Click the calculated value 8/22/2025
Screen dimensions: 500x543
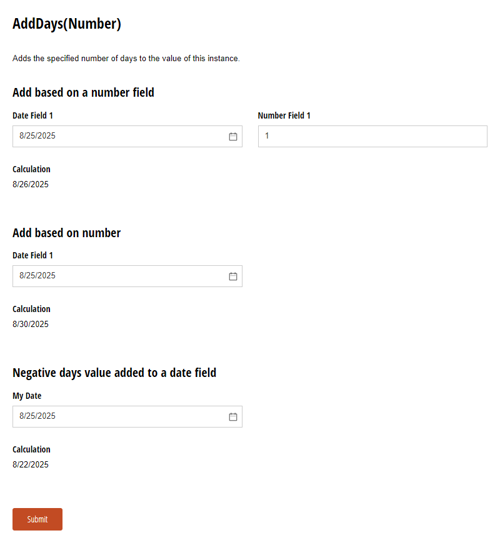[x=30, y=464]
